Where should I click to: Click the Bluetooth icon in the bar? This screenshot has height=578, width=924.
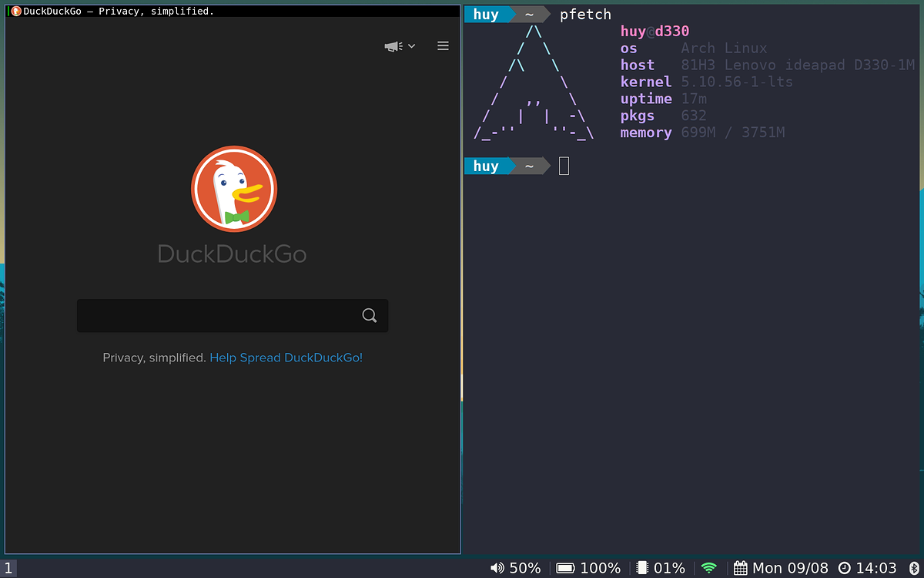coord(914,568)
